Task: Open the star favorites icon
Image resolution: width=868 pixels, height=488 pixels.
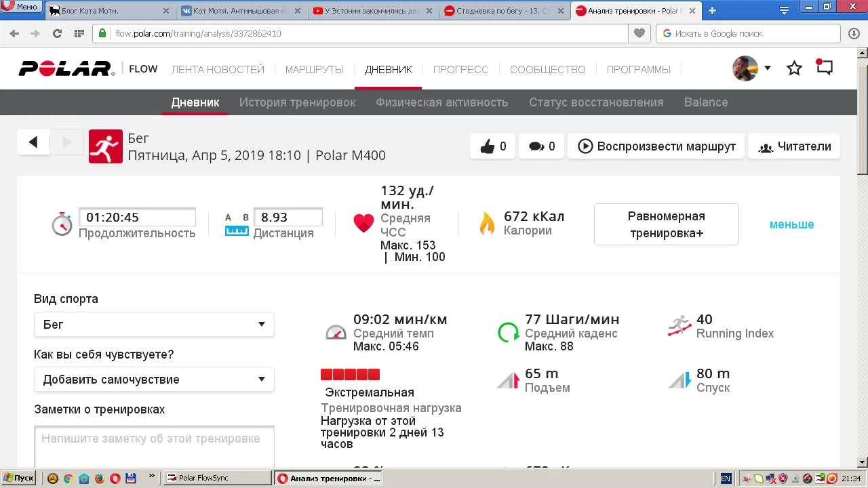Action: click(x=794, y=68)
